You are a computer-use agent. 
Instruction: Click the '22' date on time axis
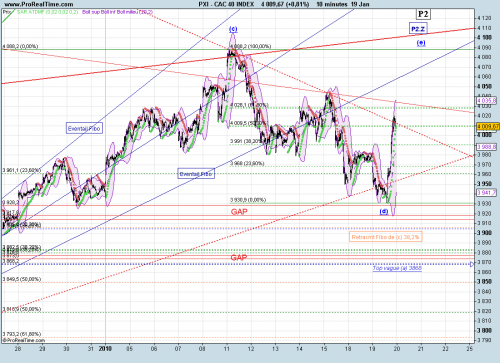pyautogui.click(x=445, y=349)
